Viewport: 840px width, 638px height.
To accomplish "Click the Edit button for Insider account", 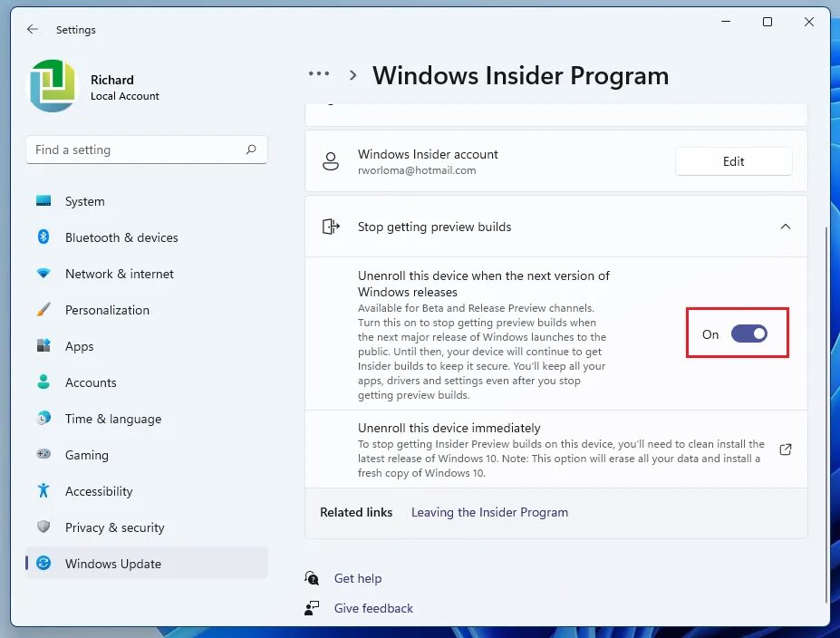I will tap(733, 161).
